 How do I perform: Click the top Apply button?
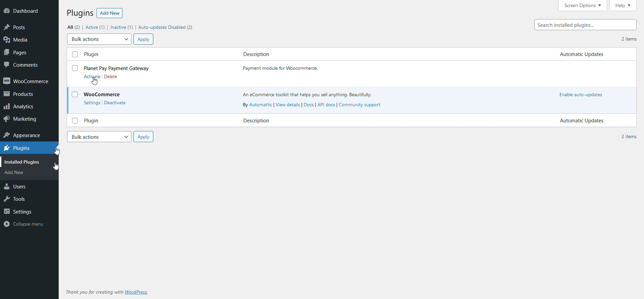143,39
